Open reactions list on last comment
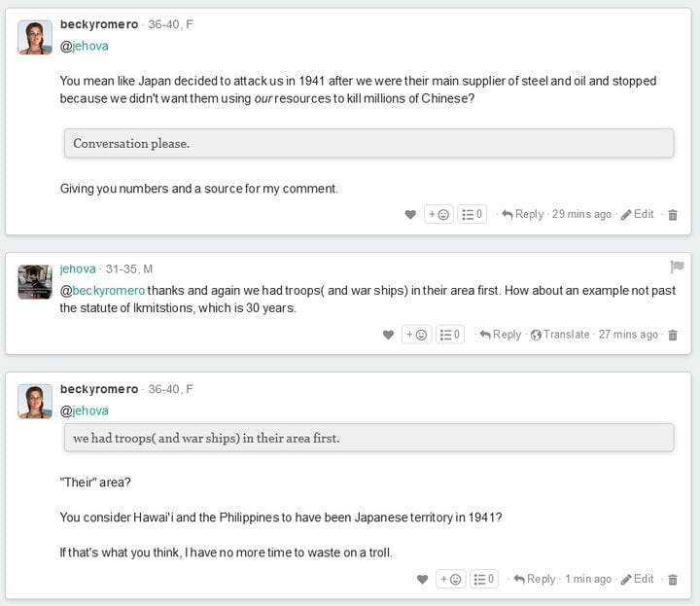Viewport: 700px width, 606px height. (x=484, y=579)
